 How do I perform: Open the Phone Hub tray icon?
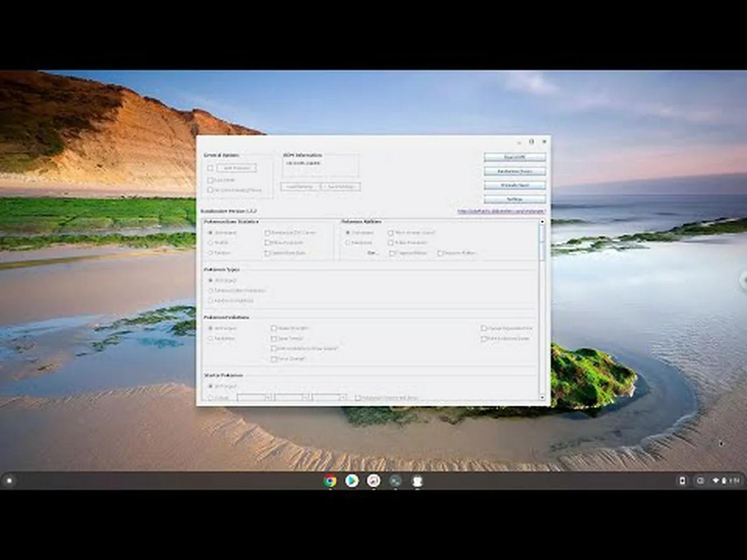click(682, 481)
